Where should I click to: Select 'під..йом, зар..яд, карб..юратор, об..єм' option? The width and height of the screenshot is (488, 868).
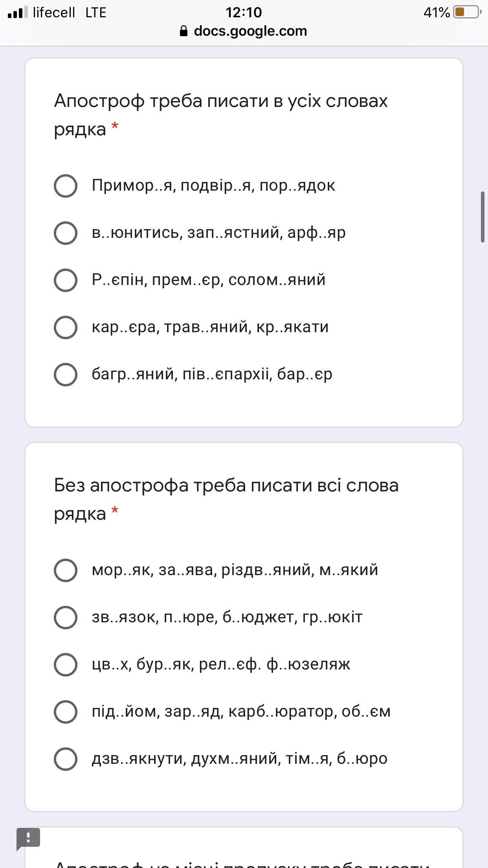(x=65, y=712)
